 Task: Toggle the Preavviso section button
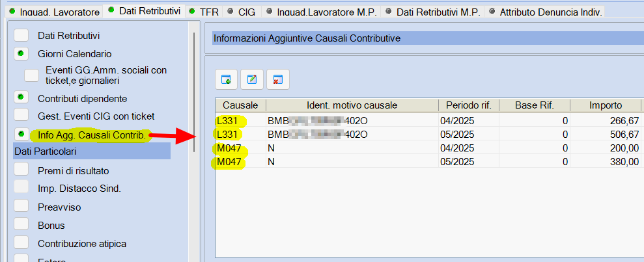[21, 206]
